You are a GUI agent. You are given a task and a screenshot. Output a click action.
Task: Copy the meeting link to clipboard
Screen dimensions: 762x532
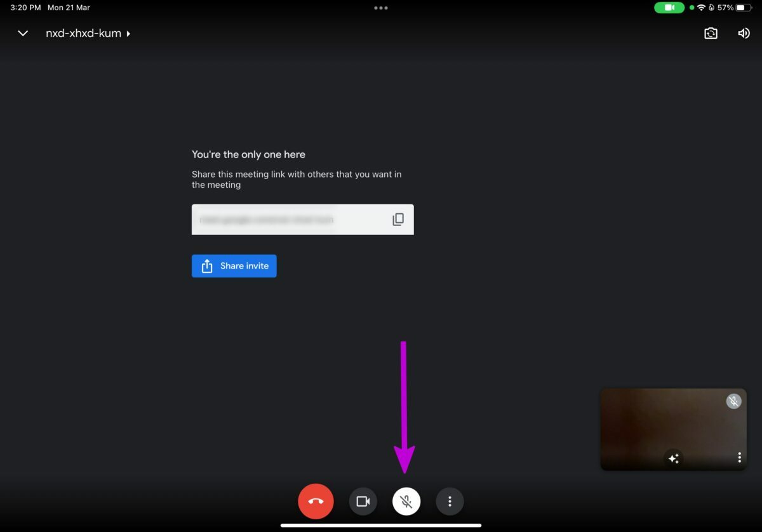pos(398,220)
